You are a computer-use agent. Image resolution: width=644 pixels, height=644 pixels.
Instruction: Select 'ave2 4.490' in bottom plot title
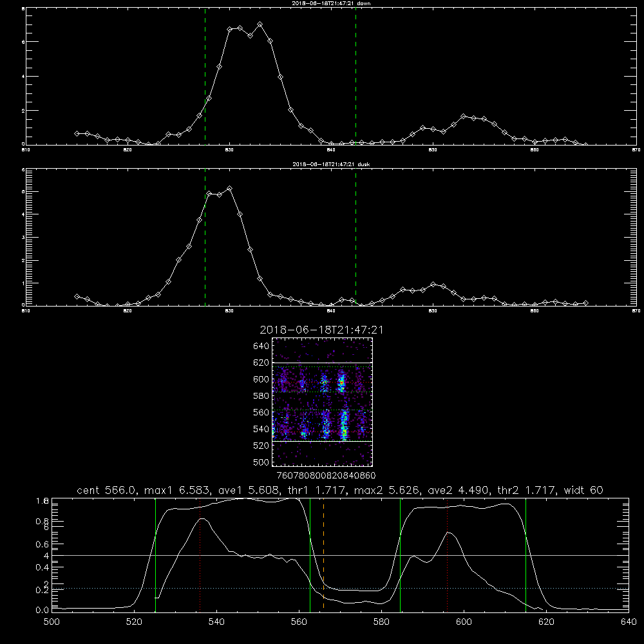(x=457, y=490)
